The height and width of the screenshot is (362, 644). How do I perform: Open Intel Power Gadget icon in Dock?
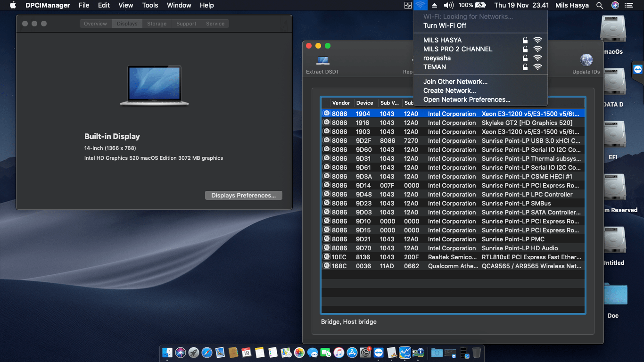point(405,352)
